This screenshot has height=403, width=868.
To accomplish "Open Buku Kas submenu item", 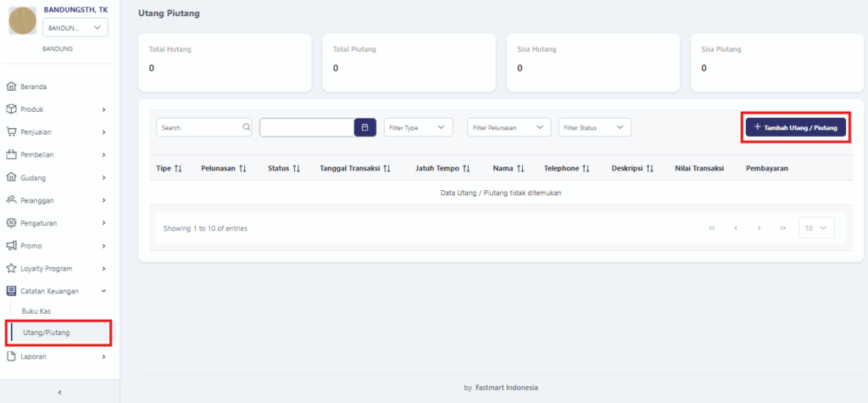I will click(x=36, y=311).
